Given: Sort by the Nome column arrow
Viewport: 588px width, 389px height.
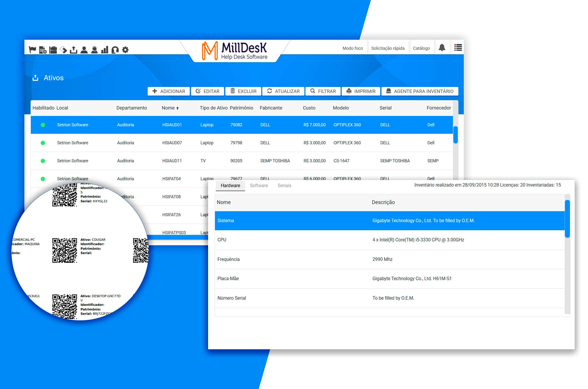Looking at the screenshot, I should [x=178, y=108].
